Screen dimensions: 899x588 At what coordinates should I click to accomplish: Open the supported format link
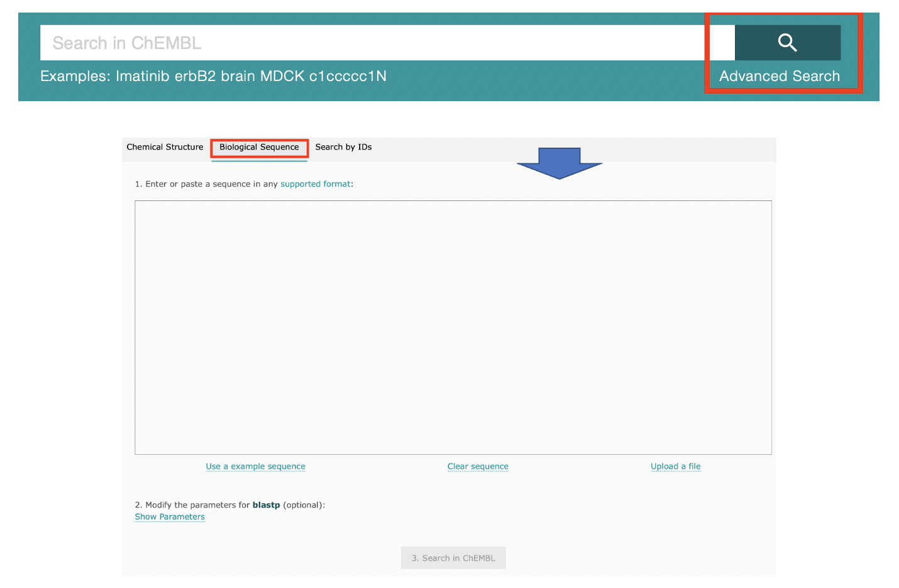click(315, 184)
